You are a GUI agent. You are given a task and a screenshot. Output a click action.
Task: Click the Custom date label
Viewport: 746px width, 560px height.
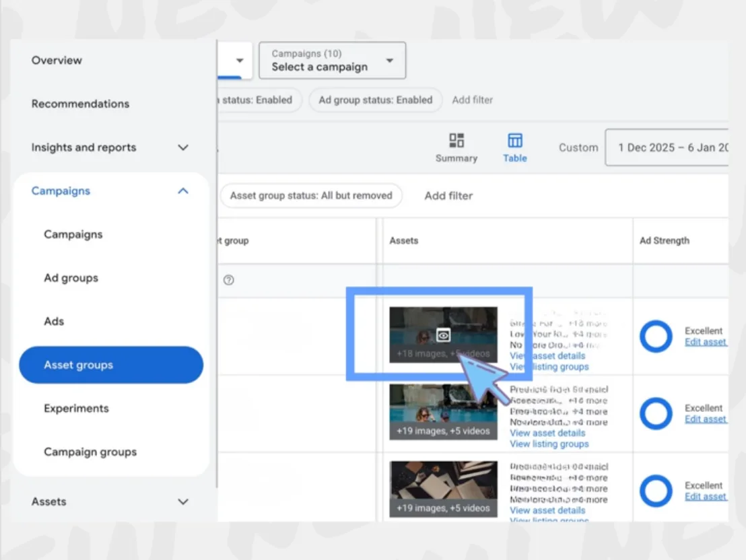[578, 148]
